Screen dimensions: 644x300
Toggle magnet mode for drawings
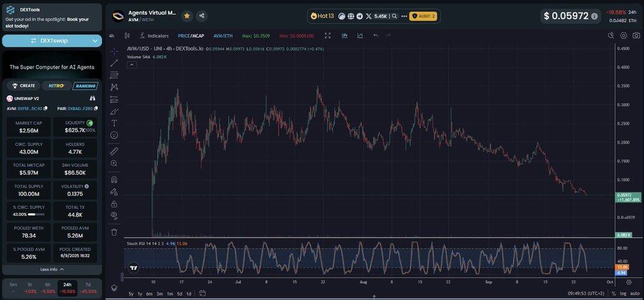[x=114, y=180]
